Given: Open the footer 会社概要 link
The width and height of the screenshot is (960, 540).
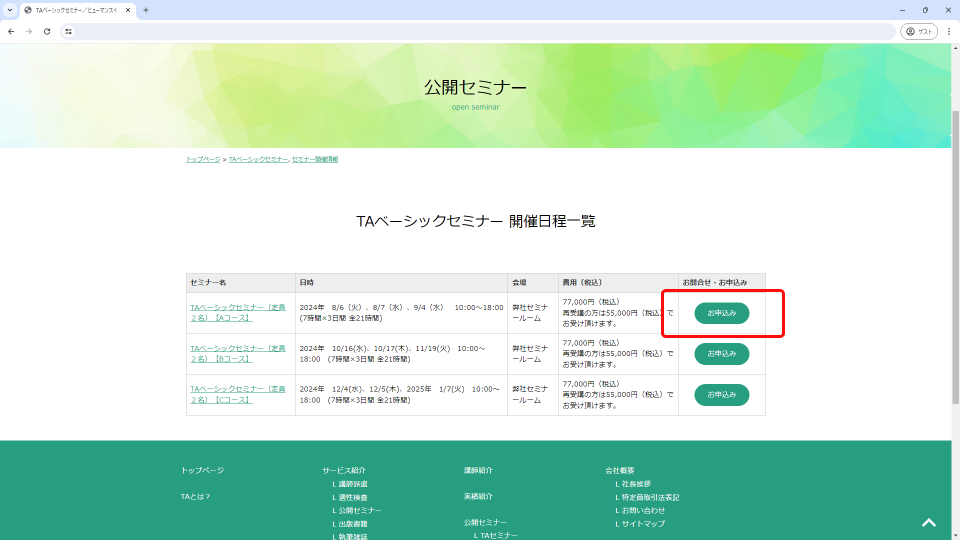Looking at the screenshot, I should (x=620, y=470).
